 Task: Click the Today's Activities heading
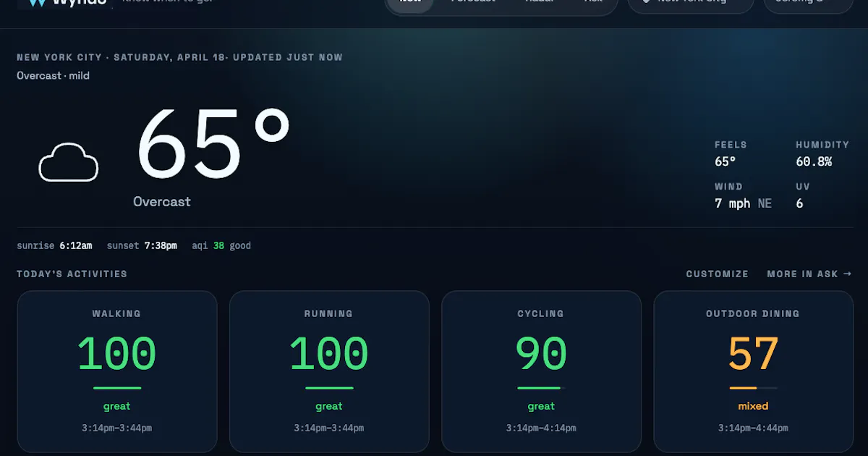72,274
